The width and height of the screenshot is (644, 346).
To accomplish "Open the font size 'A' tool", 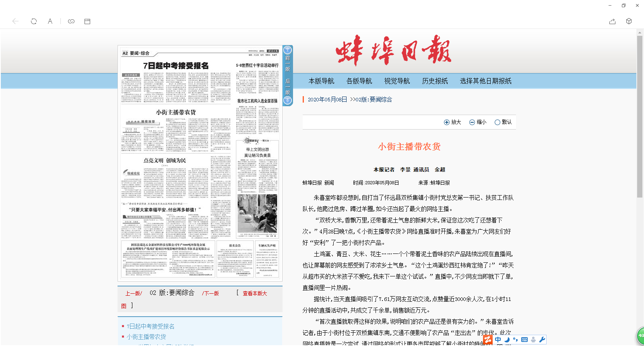I will pos(50,21).
